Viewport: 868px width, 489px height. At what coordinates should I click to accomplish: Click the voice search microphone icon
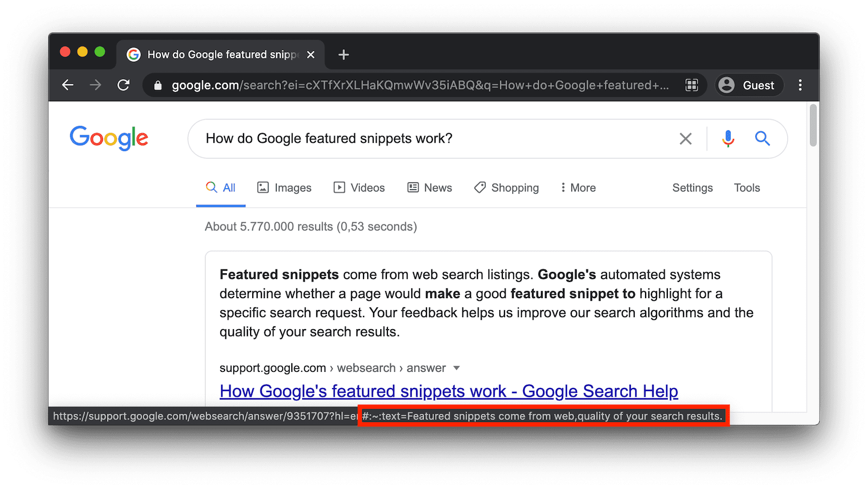(x=727, y=139)
